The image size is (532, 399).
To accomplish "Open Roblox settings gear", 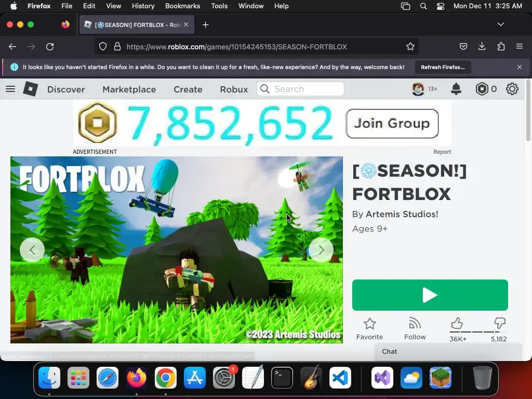I will point(512,89).
